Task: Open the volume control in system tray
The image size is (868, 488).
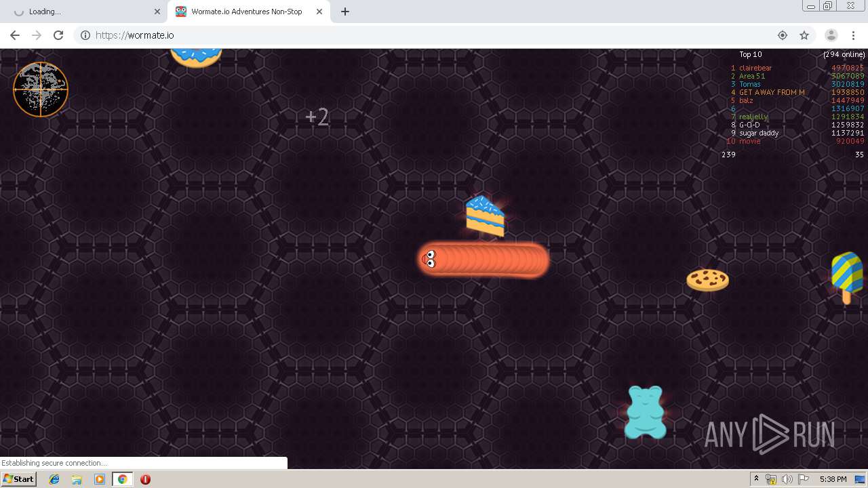Action: click(787, 479)
